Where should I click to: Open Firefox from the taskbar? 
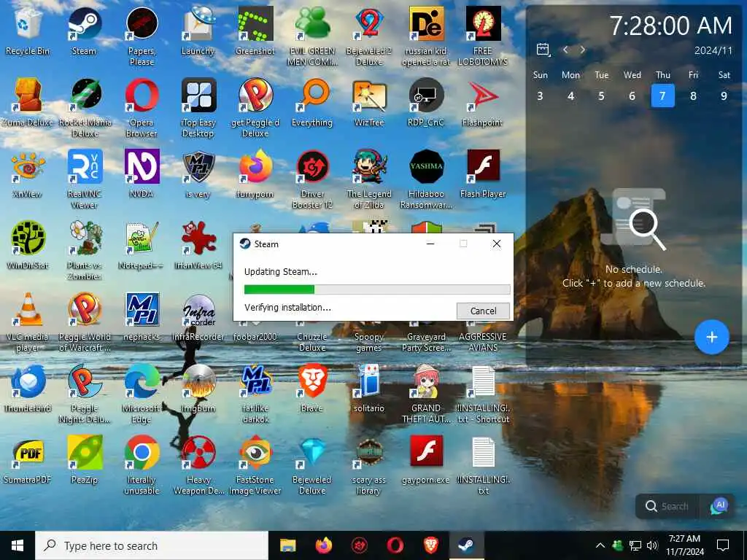323,545
